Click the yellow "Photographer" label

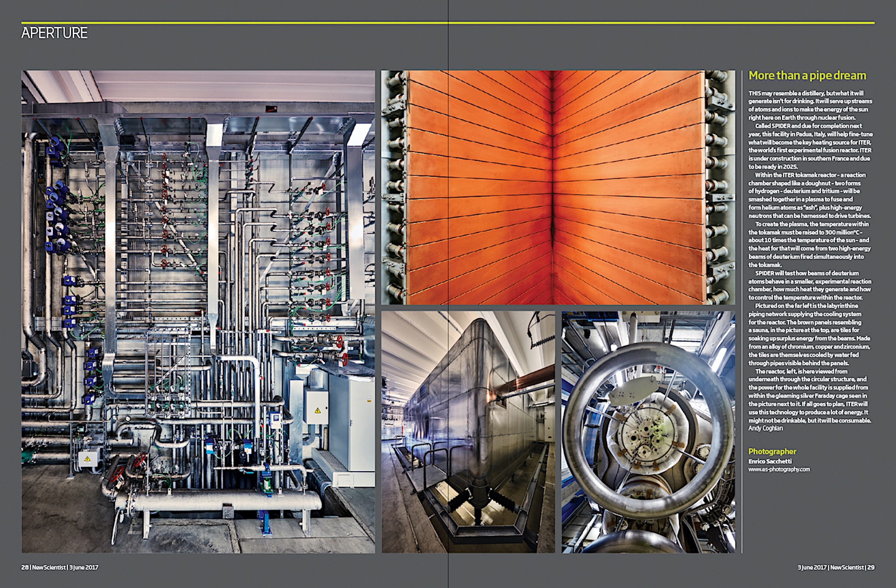click(772, 452)
